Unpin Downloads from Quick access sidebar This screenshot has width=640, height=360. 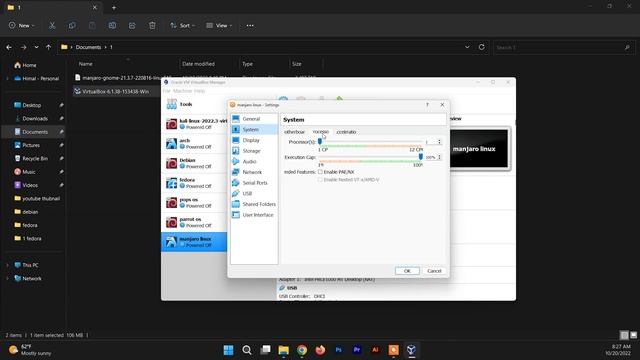tap(61, 118)
